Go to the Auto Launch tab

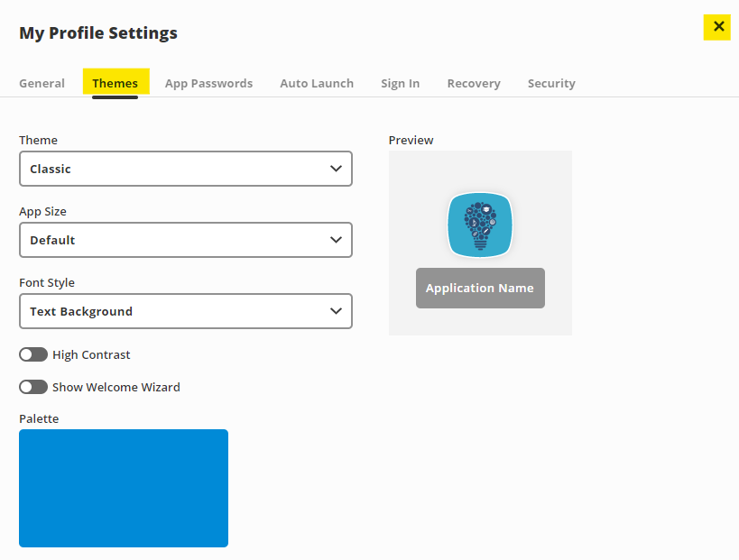pos(317,83)
